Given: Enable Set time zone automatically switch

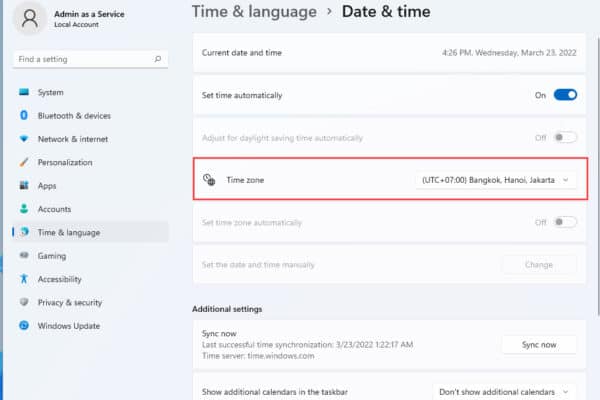Looking at the screenshot, I should coord(565,222).
